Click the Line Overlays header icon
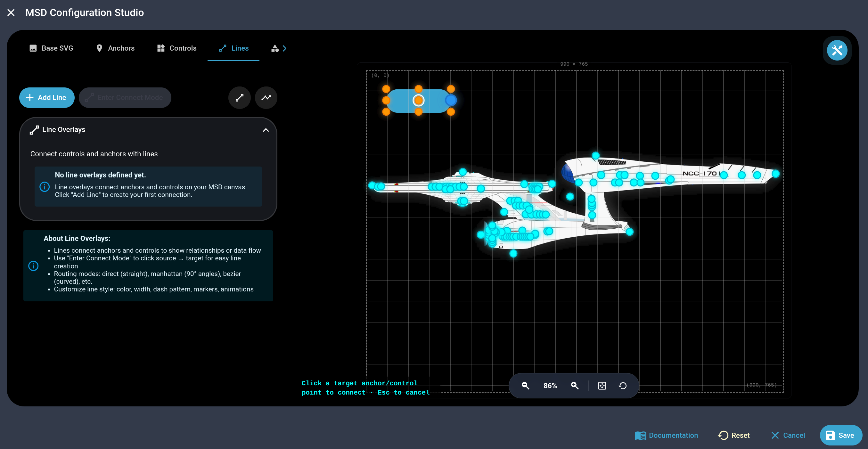868x449 pixels. coord(34,130)
